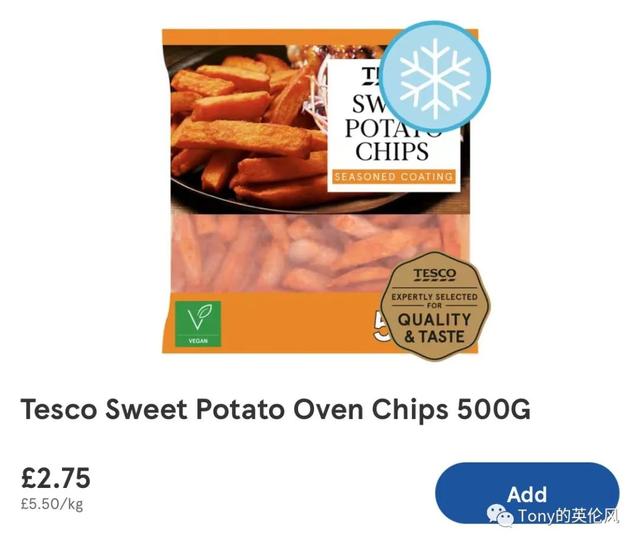The image size is (640, 546).
Task: Click the £5.50/kg unit price
Action: coord(52,504)
